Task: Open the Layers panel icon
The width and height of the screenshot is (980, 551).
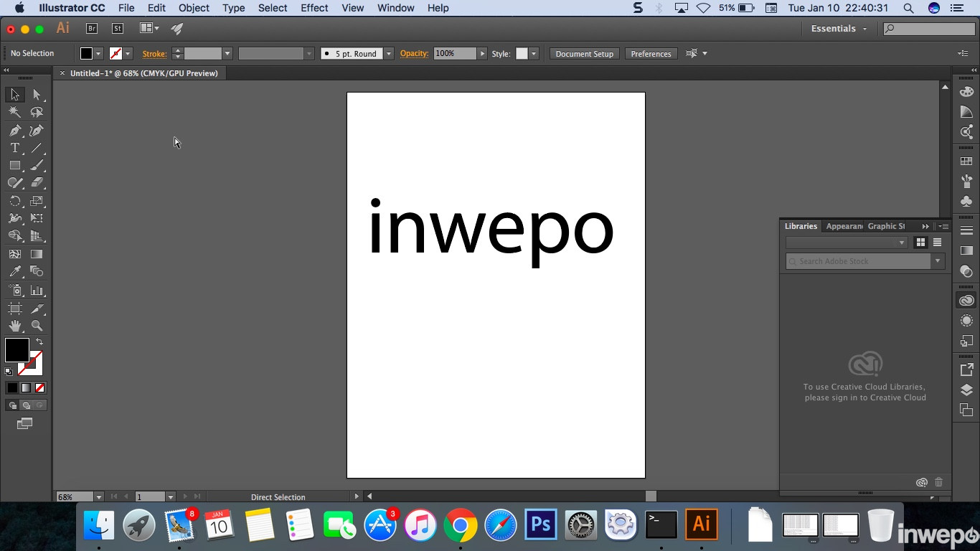Action: click(966, 390)
